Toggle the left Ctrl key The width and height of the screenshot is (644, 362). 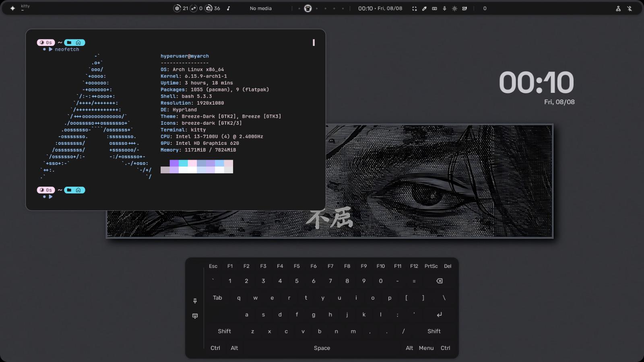[x=215, y=348]
